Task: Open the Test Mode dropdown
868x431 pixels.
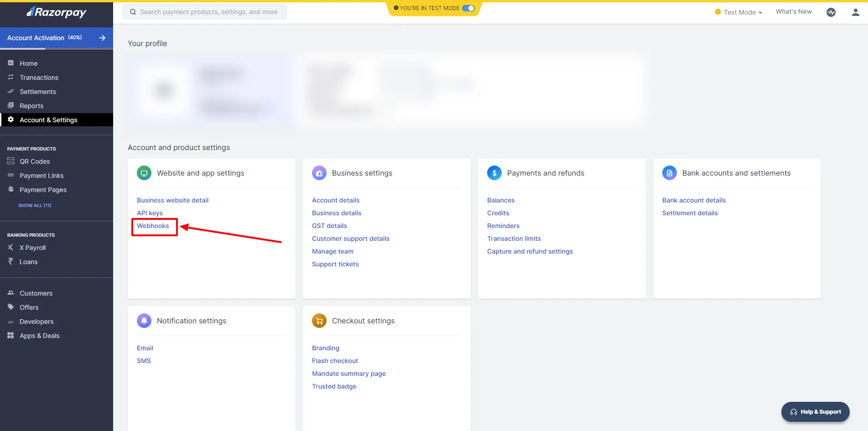Action: coord(738,12)
